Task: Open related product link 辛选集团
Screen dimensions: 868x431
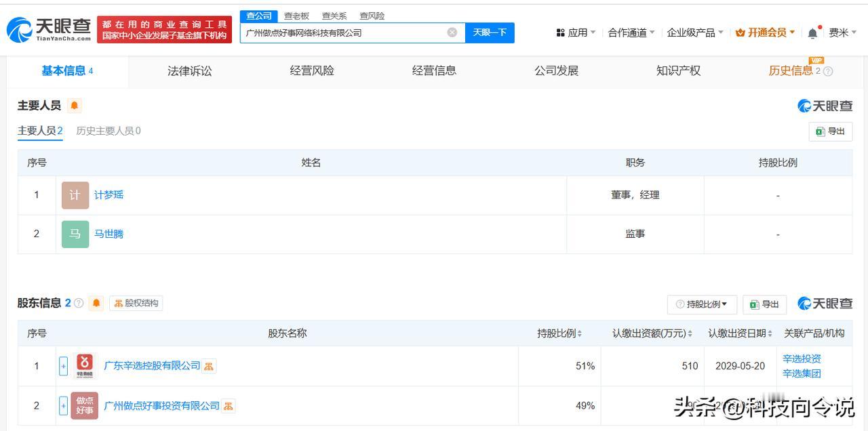Action: [x=802, y=373]
